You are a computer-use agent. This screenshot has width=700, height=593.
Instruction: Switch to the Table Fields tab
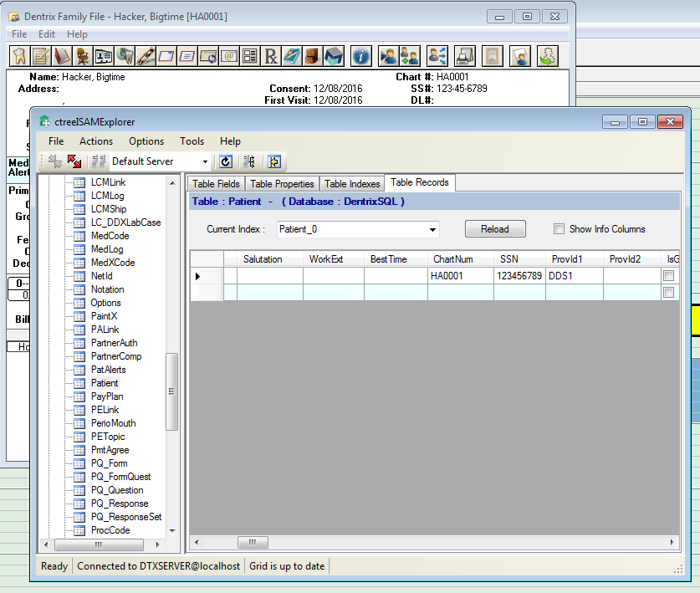(216, 184)
